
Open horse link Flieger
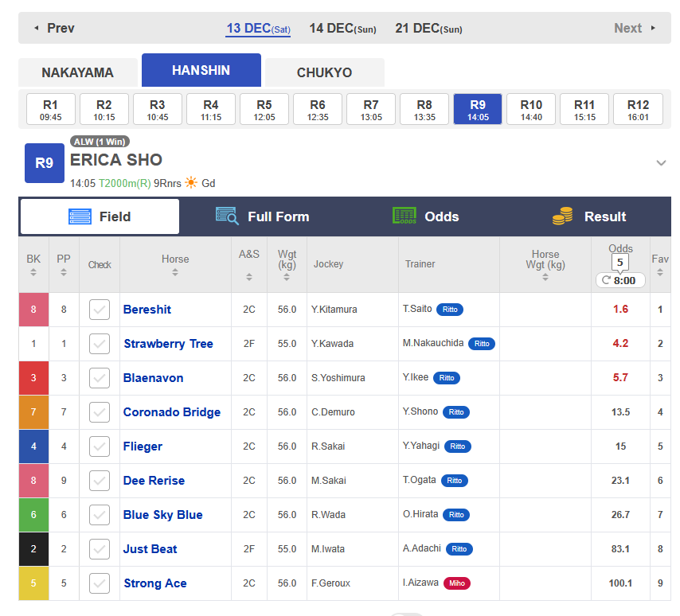143,446
